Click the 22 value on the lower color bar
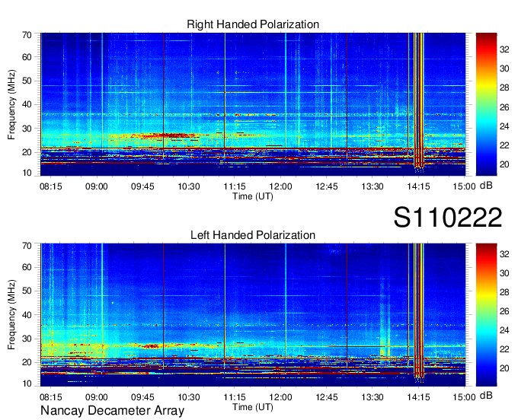The height and width of the screenshot is (420, 518). pyautogui.click(x=504, y=349)
